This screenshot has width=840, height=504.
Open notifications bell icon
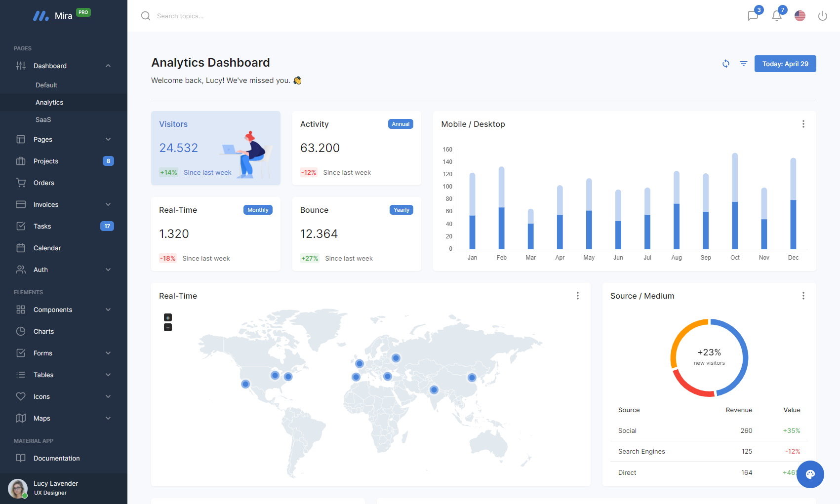tap(776, 16)
